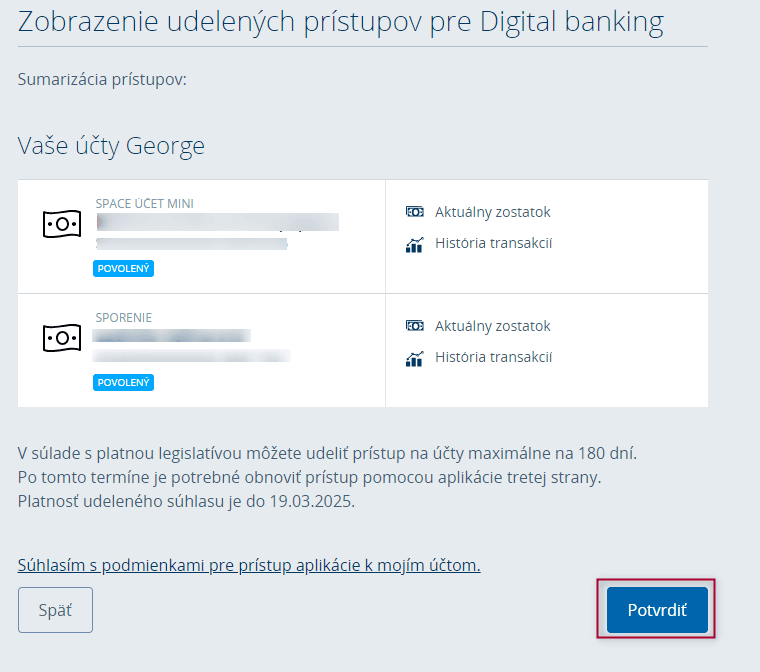760x672 pixels.
Task: Click the consent validity date line 19.03.2025
Action: pos(186,501)
